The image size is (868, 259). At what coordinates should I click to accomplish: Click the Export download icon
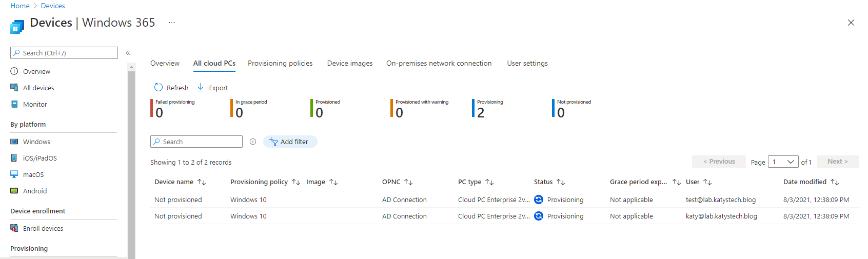pos(201,88)
